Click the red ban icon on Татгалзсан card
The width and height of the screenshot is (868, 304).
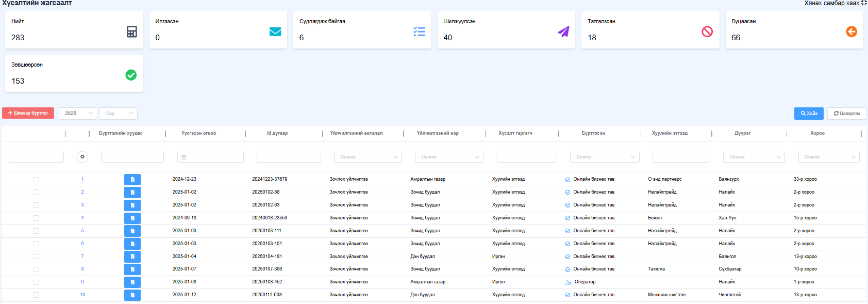coord(707,31)
